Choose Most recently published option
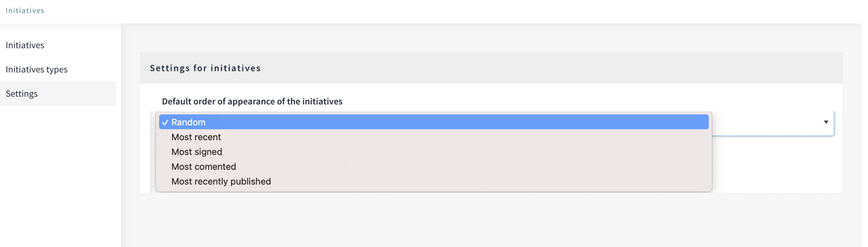Viewport: 868px width, 247px height. [x=221, y=181]
